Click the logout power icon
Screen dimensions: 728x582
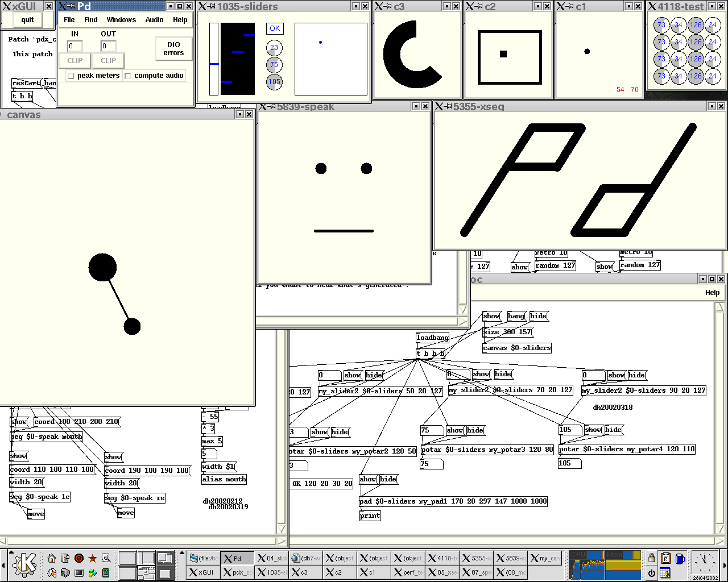652,572
